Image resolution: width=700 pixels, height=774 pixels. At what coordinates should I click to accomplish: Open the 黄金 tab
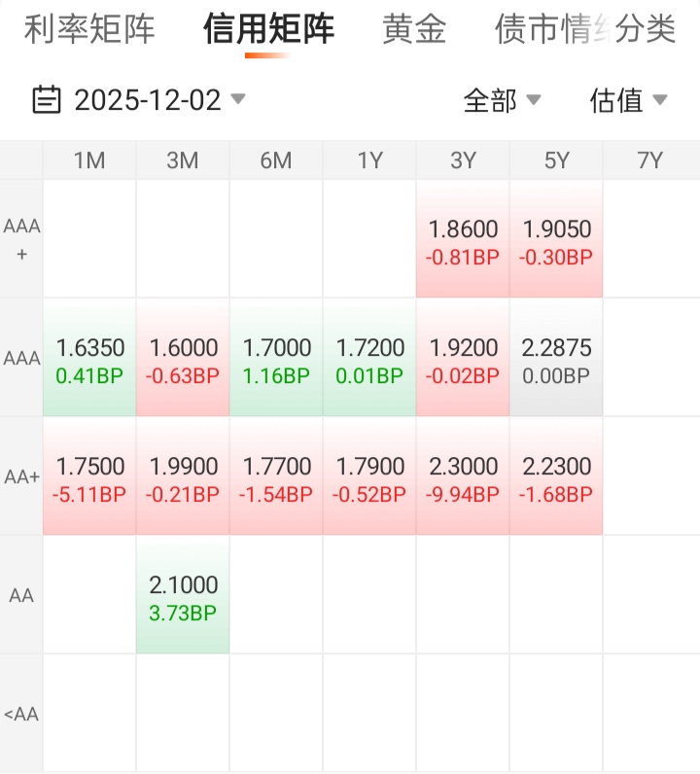[x=414, y=29]
